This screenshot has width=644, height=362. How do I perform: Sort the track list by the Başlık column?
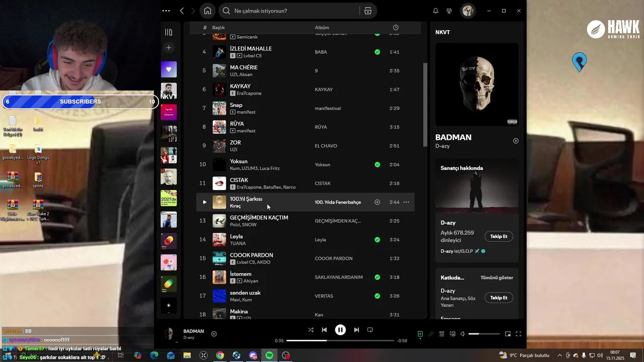218,28
